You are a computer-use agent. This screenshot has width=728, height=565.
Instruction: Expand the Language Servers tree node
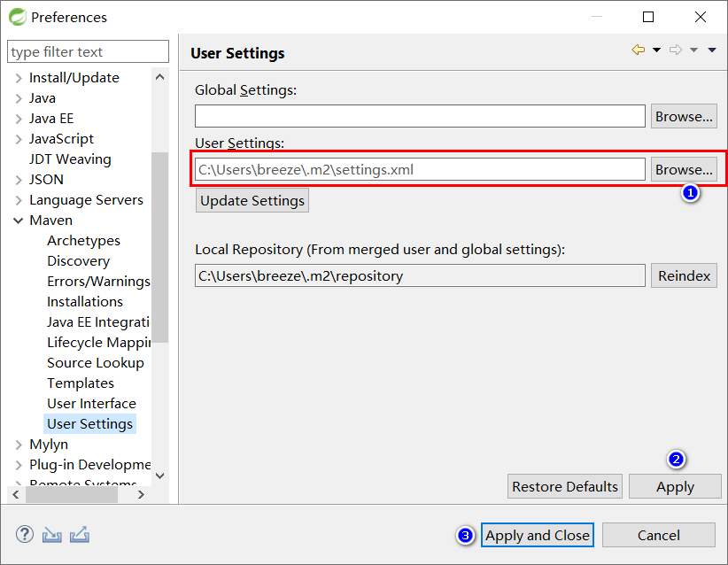tap(19, 200)
